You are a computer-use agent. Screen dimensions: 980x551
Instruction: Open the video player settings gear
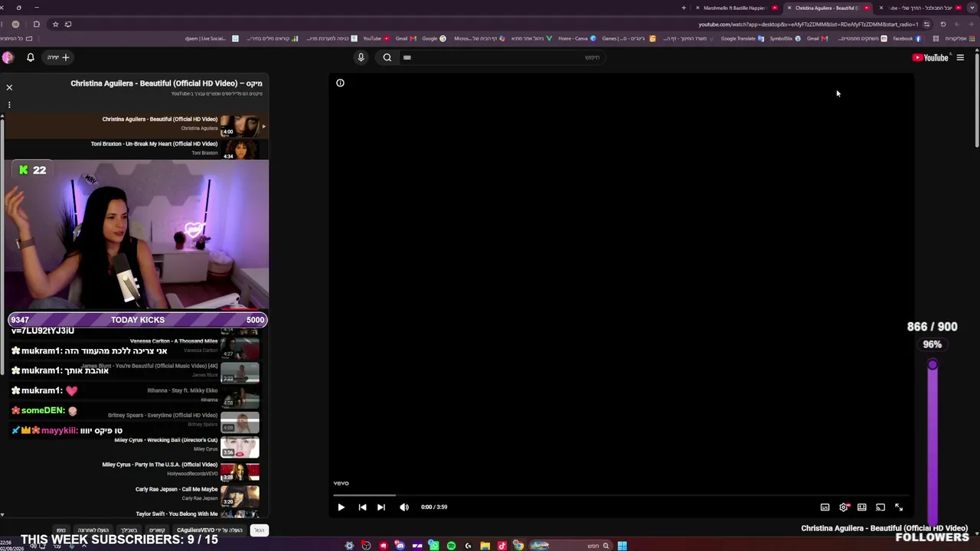pyautogui.click(x=844, y=507)
